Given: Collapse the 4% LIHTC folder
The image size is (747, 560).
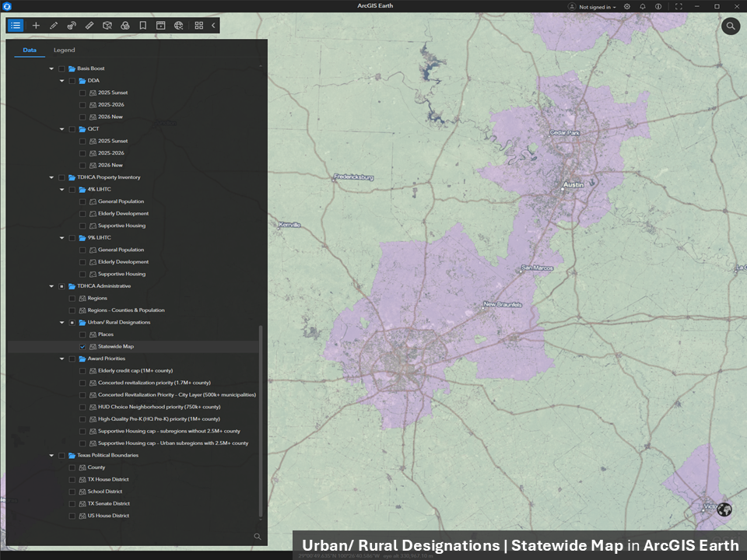Looking at the screenshot, I should coord(62,190).
